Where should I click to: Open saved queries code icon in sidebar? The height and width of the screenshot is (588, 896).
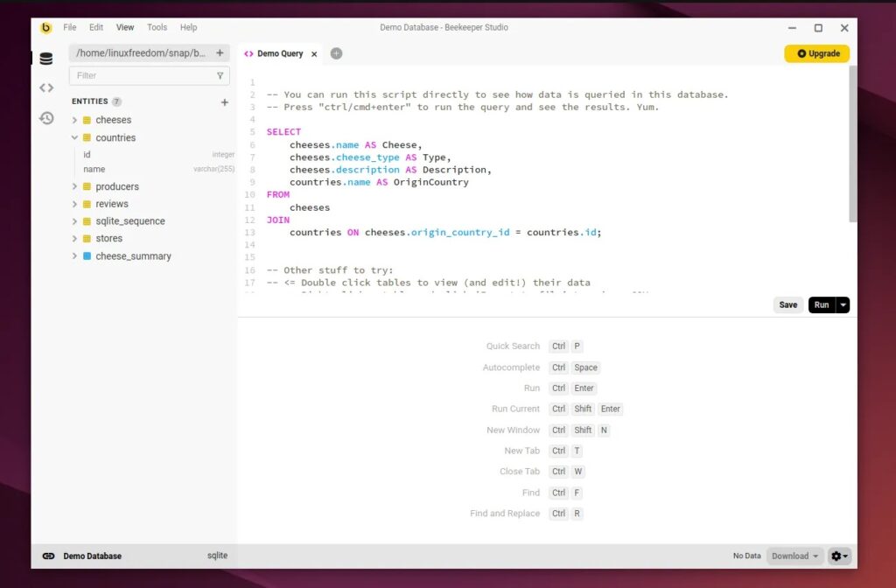(x=46, y=87)
